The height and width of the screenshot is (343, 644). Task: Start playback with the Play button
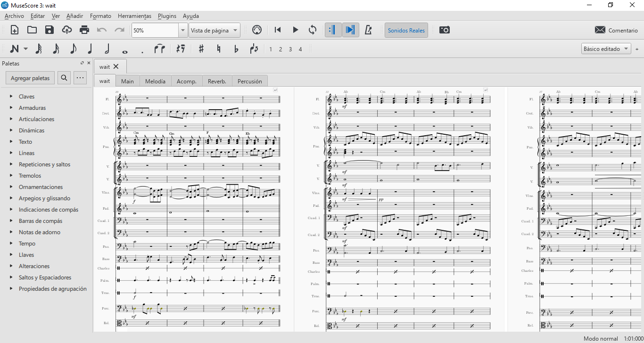point(295,30)
